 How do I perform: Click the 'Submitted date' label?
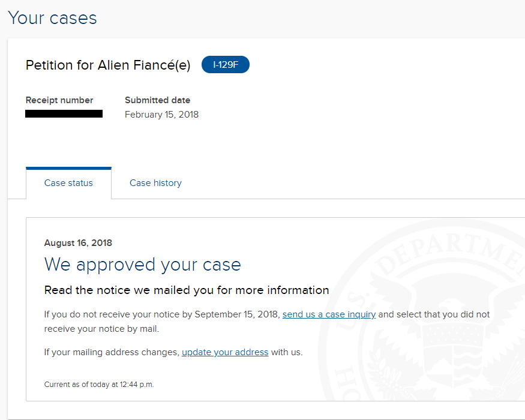point(157,100)
